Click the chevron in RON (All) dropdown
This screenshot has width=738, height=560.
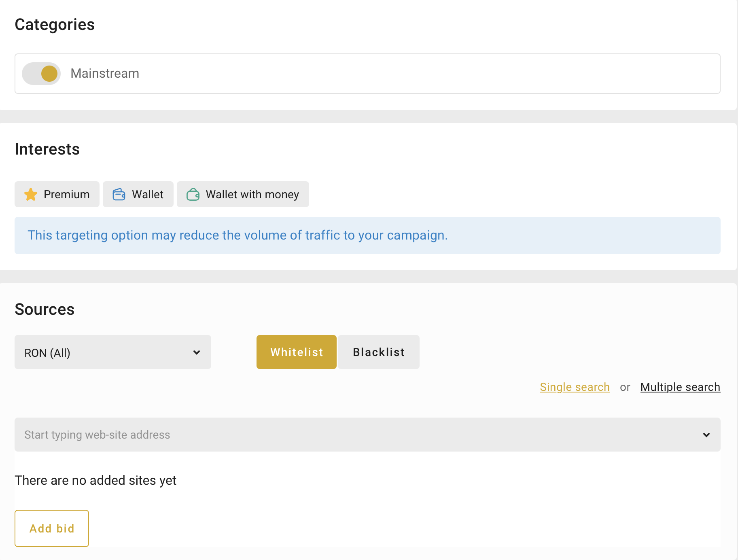197,352
